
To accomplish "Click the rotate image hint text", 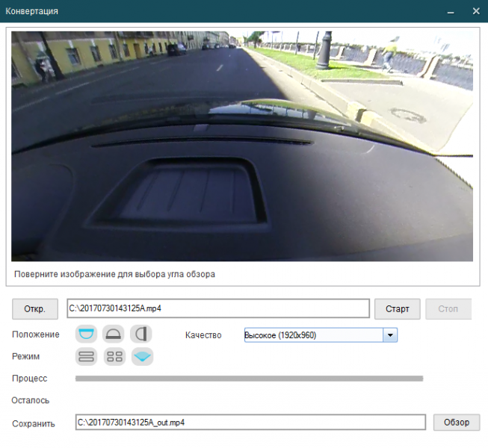I will click(x=114, y=274).
